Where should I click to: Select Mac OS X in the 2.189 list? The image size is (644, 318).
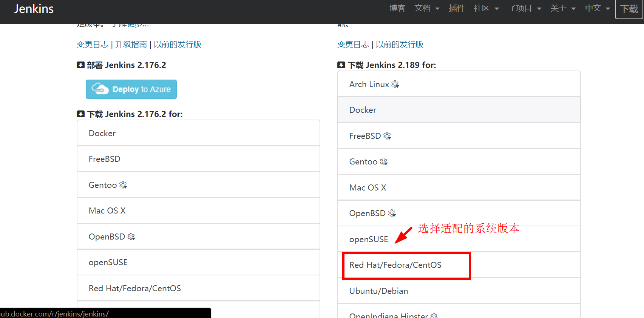459,187
